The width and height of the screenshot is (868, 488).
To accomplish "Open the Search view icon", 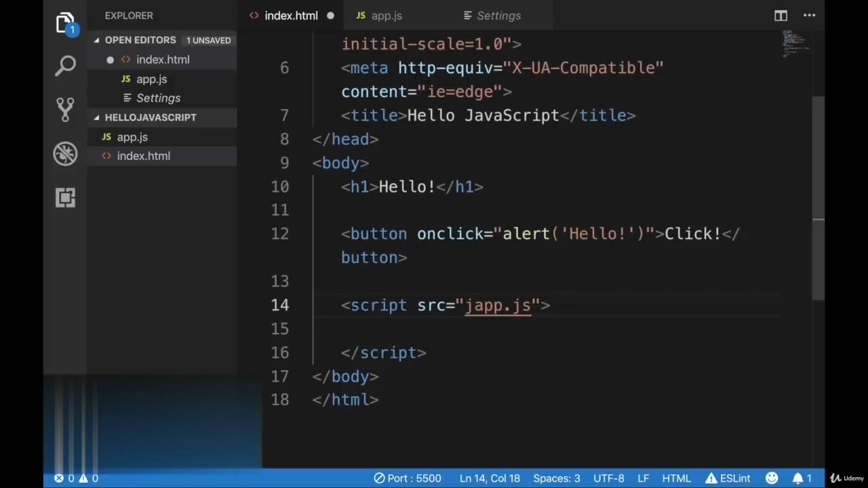I will pos(65,66).
